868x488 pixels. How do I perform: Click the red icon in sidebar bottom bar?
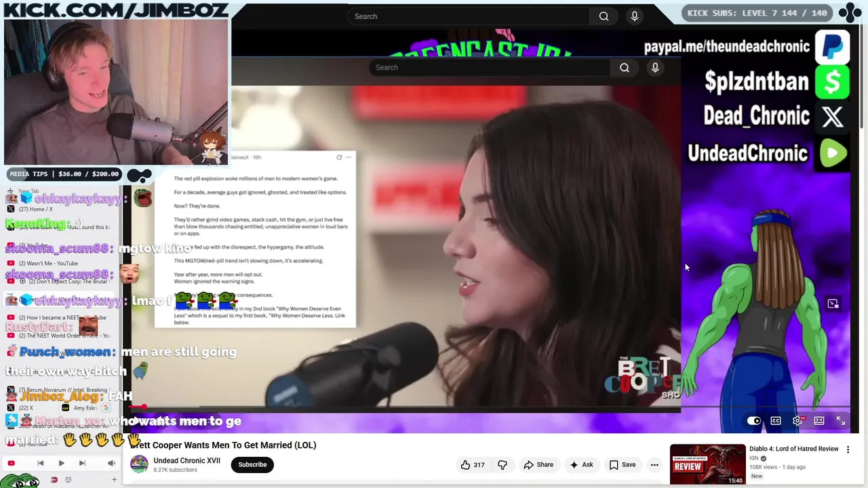pyautogui.click(x=54, y=480)
